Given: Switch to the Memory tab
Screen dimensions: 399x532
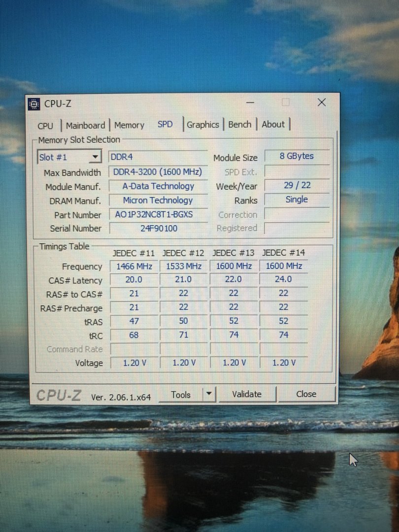Looking at the screenshot, I should coord(129,125).
